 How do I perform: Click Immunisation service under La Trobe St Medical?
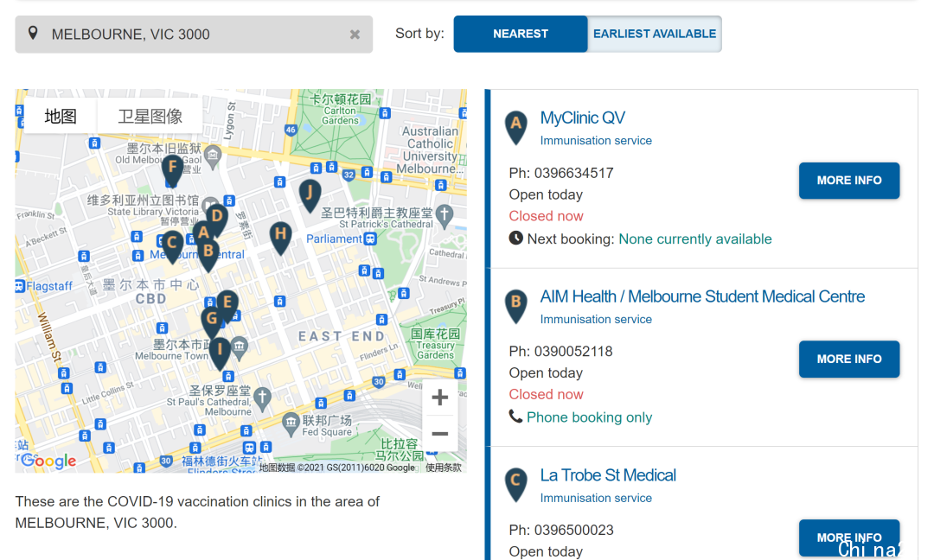tap(596, 498)
